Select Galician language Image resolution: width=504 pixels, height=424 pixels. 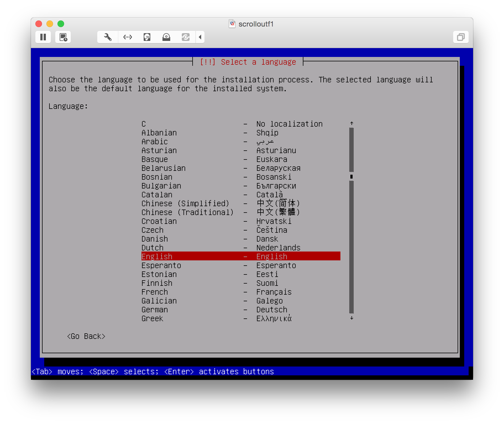click(x=241, y=301)
